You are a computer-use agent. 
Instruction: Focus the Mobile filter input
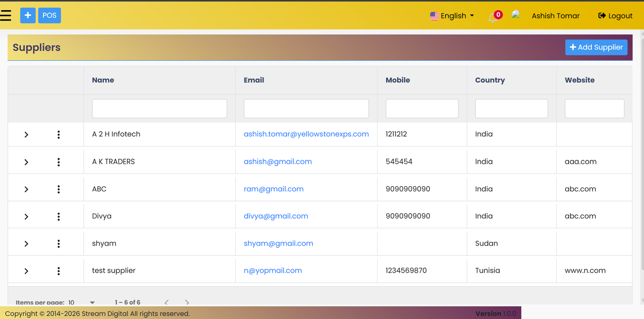(x=422, y=109)
